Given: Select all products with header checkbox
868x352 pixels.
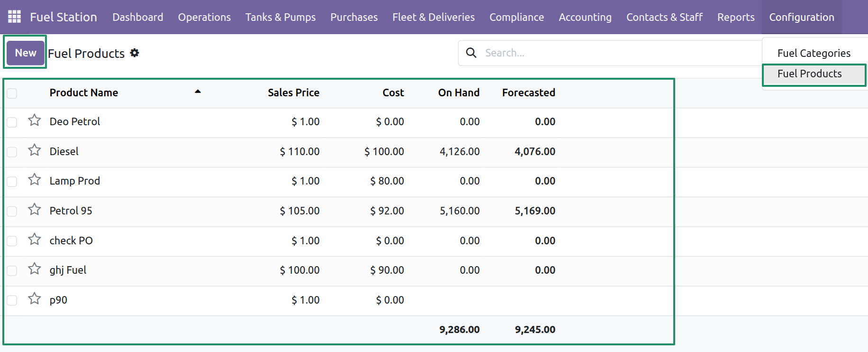Looking at the screenshot, I should coord(12,93).
